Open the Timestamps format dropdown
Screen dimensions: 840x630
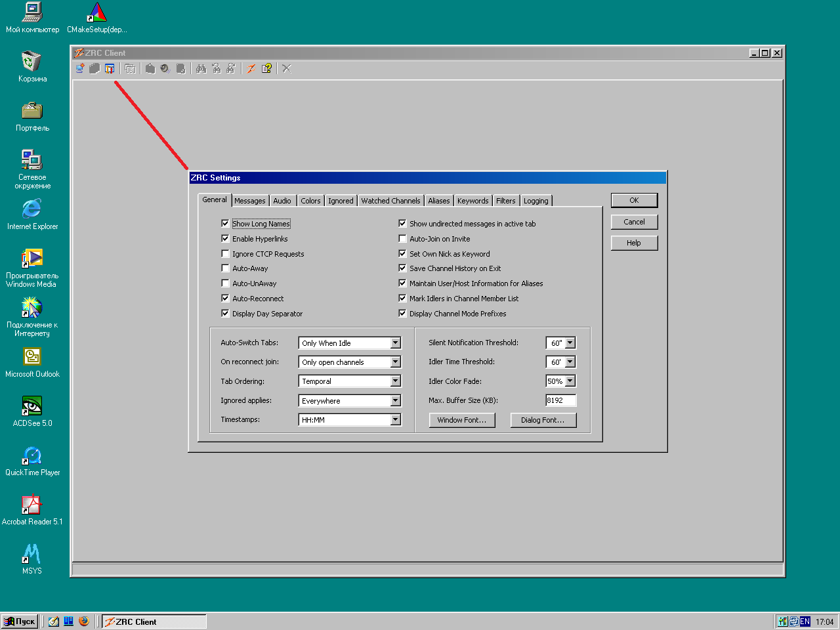pos(395,419)
